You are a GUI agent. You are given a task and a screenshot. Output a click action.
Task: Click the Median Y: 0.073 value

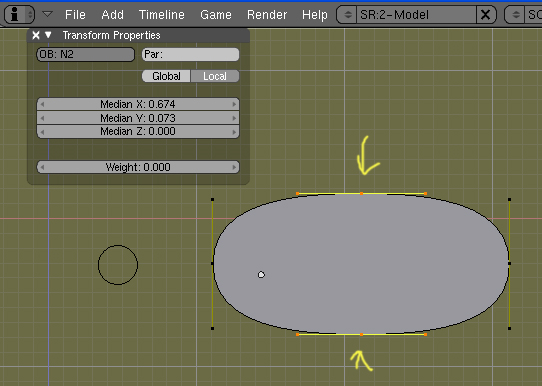tap(138, 118)
